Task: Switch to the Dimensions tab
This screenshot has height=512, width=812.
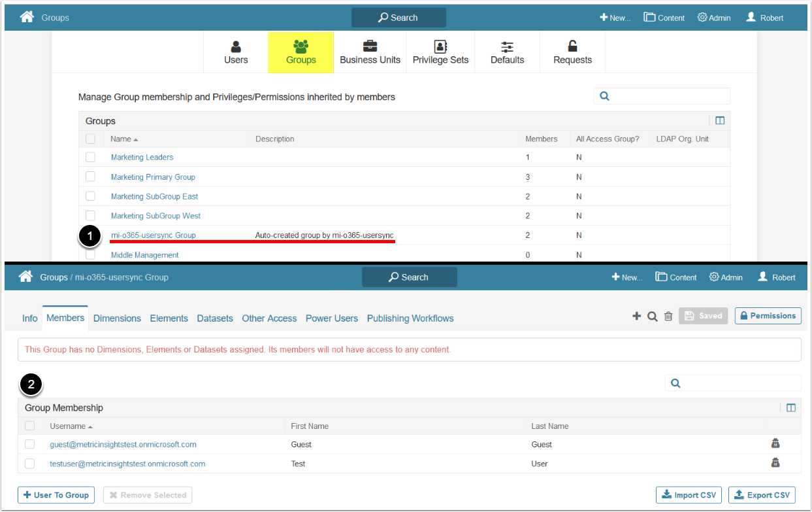Action: [117, 318]
